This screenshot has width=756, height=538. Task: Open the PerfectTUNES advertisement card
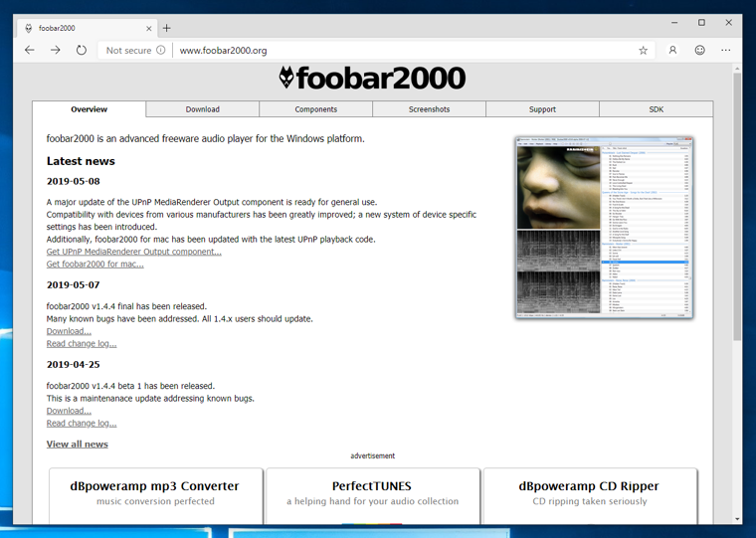[x=373, y=495]
